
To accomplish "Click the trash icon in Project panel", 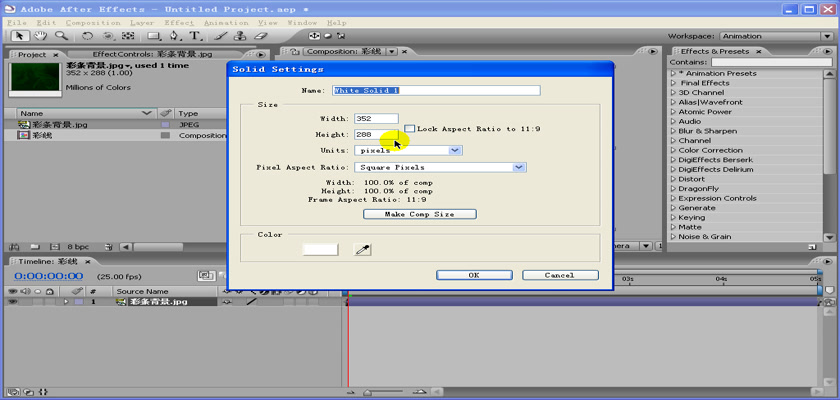I will (109, 247).
